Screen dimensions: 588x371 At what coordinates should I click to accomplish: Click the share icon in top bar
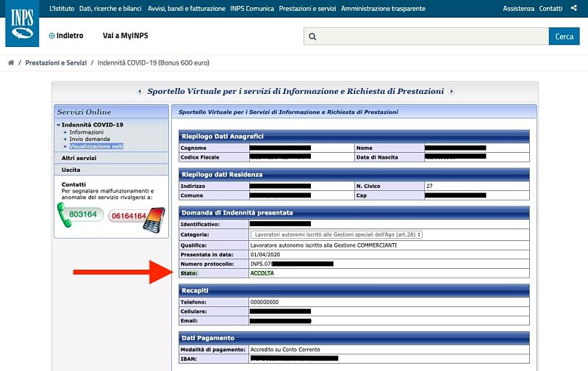[x=574, y=9]
